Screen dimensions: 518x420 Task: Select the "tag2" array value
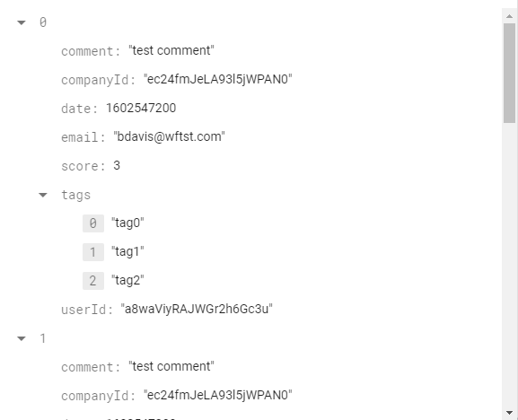click(127, 280)
